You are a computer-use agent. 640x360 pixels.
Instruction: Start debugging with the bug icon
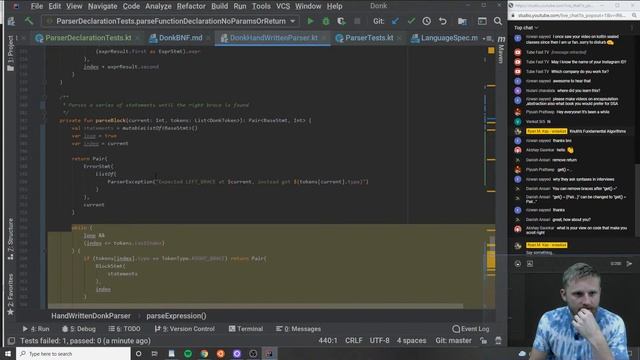tap(326, 21)
